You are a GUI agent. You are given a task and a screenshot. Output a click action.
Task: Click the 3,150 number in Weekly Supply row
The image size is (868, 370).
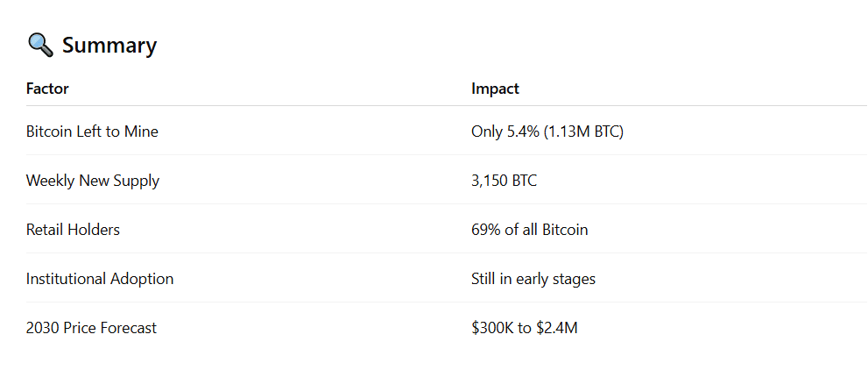tap(490, 181)
